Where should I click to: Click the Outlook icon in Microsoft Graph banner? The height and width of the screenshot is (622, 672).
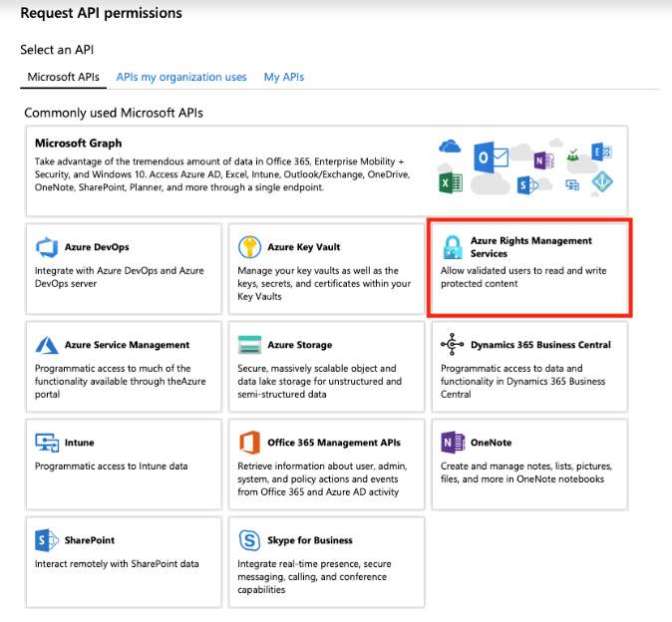[491, 157]
